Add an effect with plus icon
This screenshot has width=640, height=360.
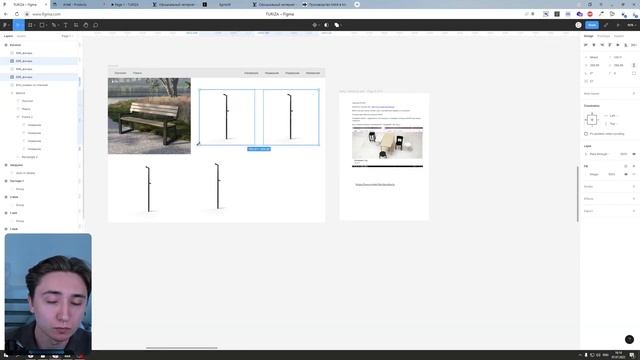tap(634, 199)
